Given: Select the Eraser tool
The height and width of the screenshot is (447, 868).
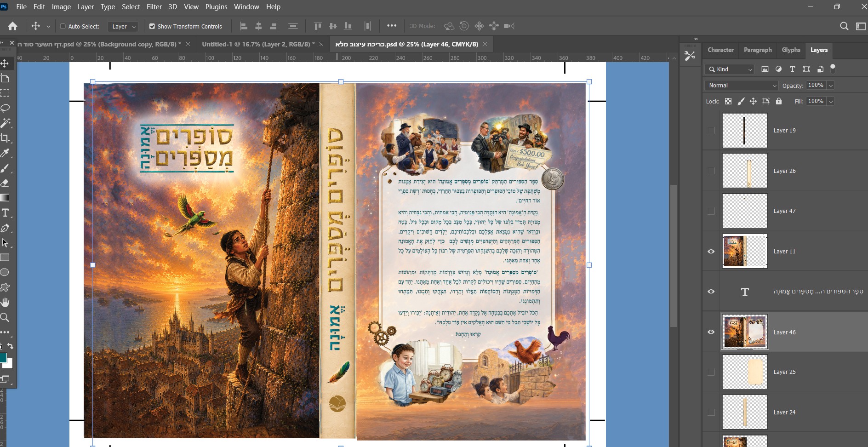Looking at the screenshot, I should tap(5, 183).
